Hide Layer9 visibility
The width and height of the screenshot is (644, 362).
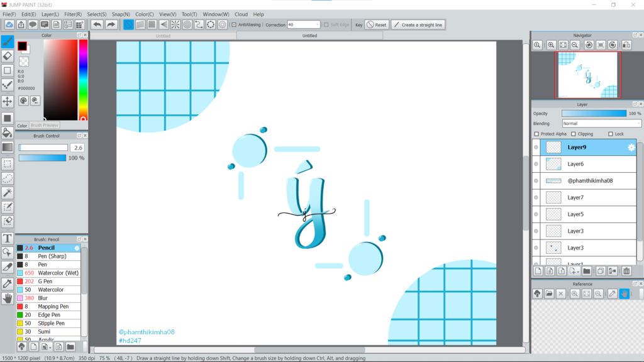(536, 147)
